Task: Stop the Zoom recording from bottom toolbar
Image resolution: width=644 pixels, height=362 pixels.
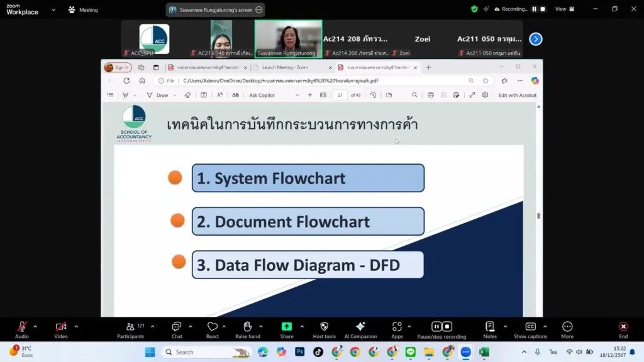Action: coord(447,326)
